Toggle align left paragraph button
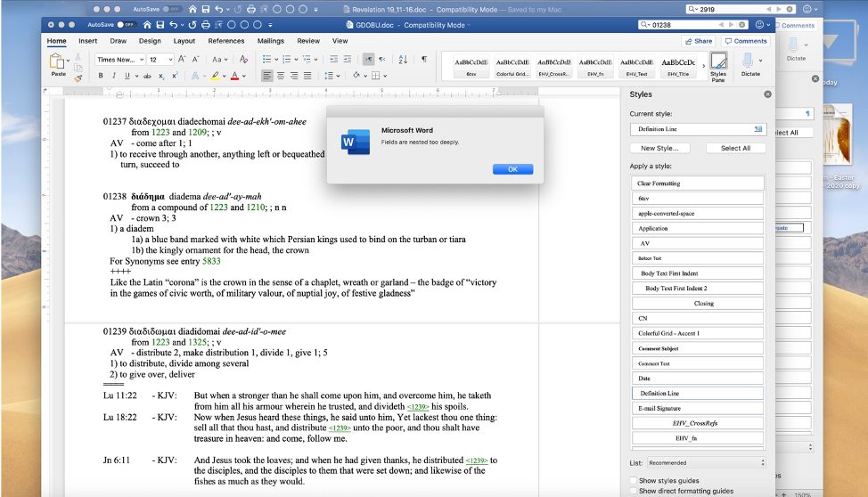Image resolution: width=868 pixels, height=497 pixels. pyautogui.click(x=267, y=76)
